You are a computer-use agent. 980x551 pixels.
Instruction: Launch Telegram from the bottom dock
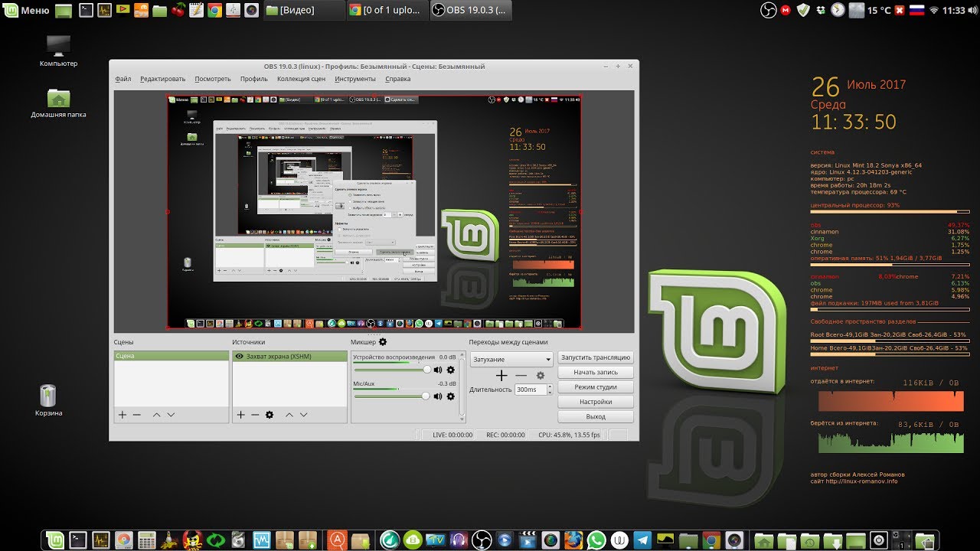(642, 540)
